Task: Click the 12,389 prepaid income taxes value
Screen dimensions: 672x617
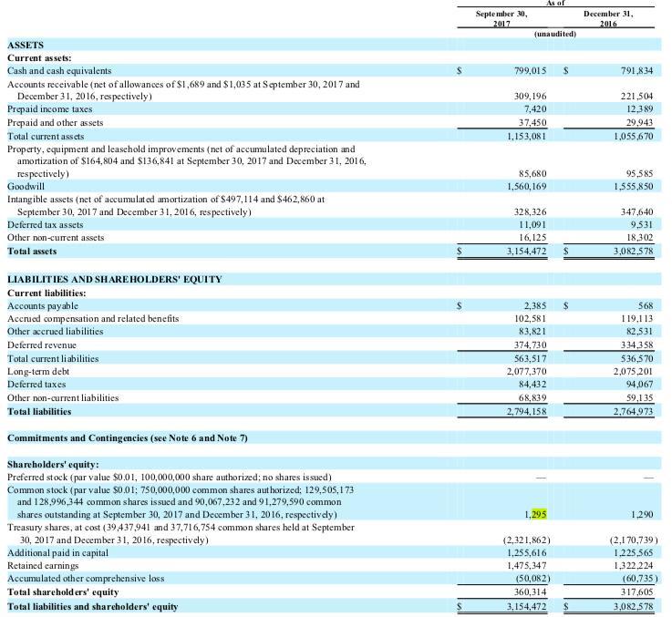Action: pyautogui.click(x=640, y=108)
